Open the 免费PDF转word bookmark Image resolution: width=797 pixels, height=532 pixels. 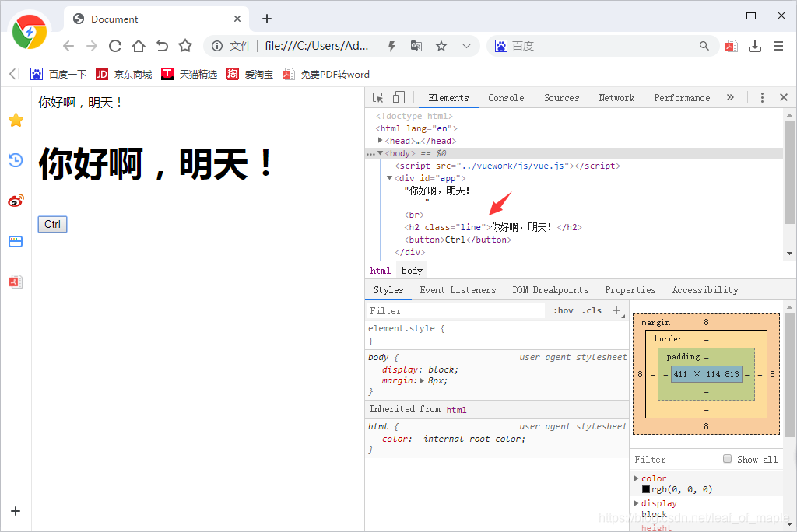tap(326, 74)
